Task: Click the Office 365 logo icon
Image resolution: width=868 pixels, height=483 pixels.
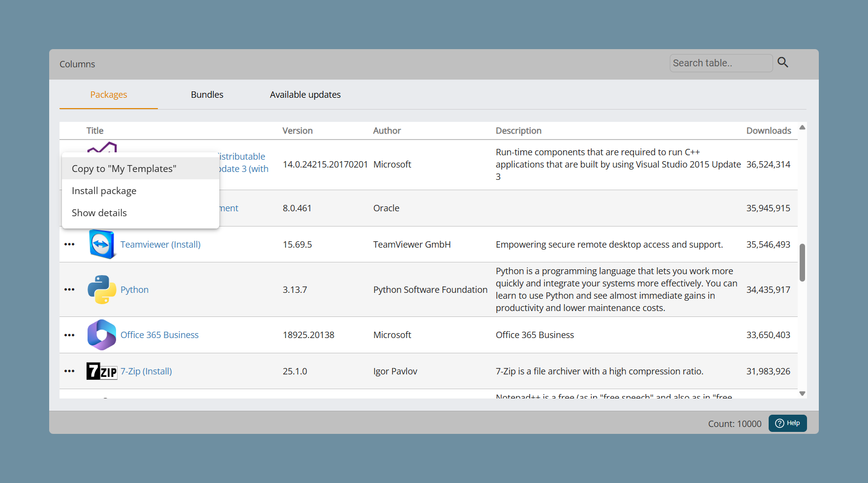Action: click(x=102, y=335)
